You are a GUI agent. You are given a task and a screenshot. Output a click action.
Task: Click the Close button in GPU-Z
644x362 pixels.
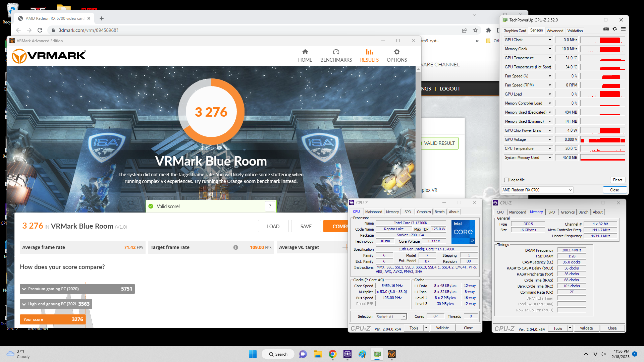pos(614,190)
